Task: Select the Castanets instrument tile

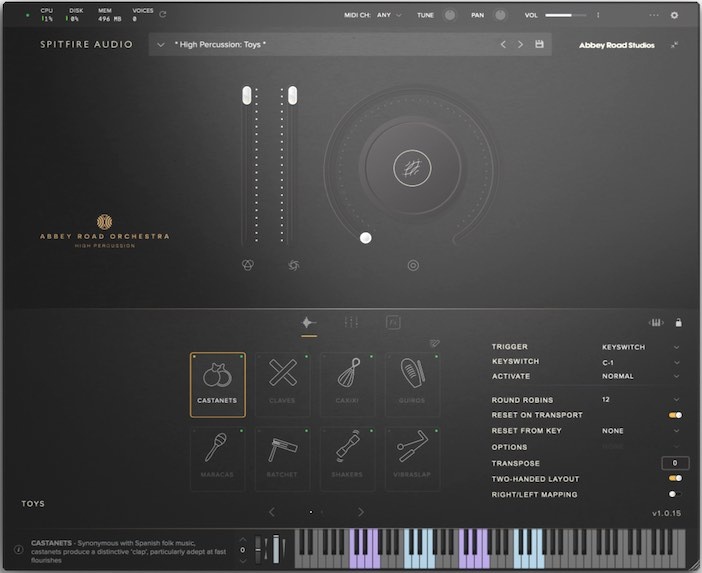Action: (218, 385)
